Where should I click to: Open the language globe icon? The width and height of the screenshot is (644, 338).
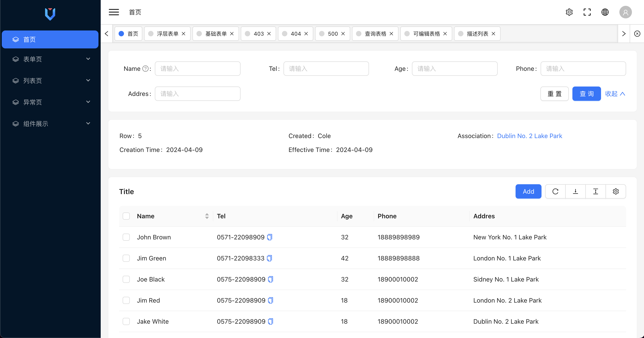[x=605, y=12]
